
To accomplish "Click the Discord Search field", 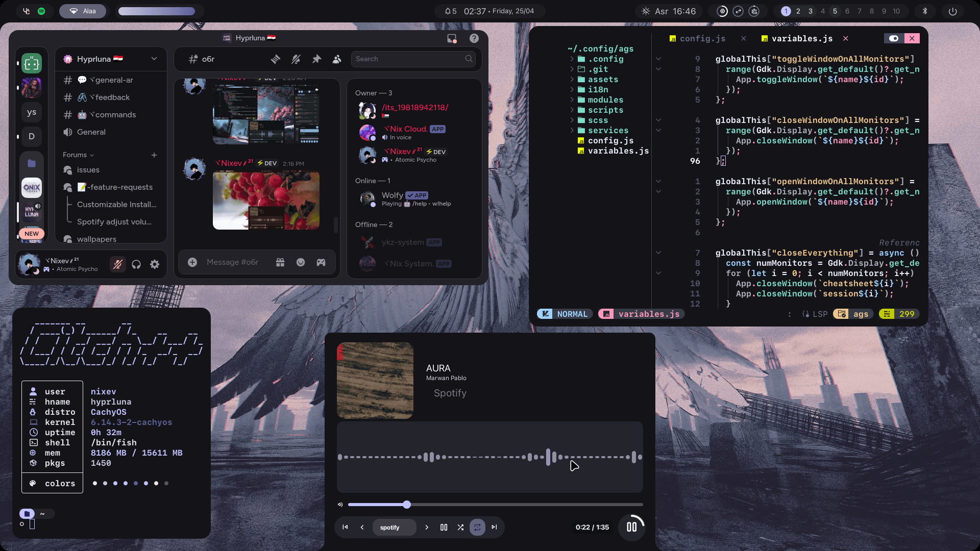I will pyautogui.click(x=408, y=59).
